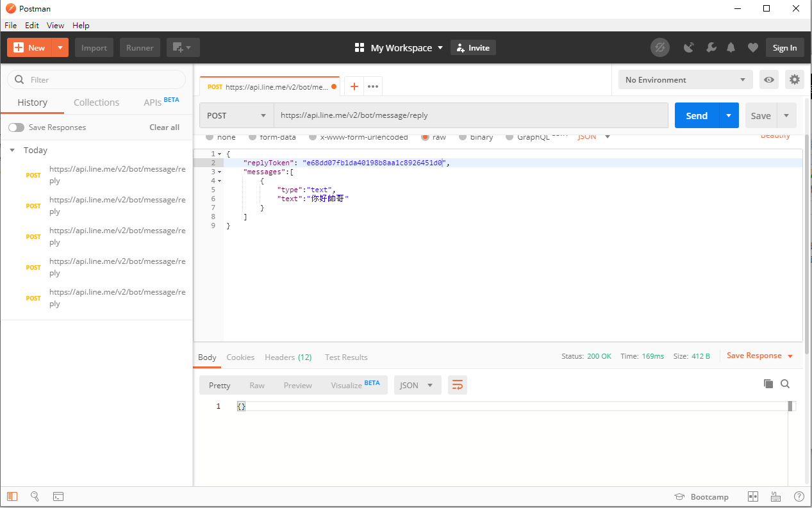Open manage environments gear icon

[x=795, y=80]
